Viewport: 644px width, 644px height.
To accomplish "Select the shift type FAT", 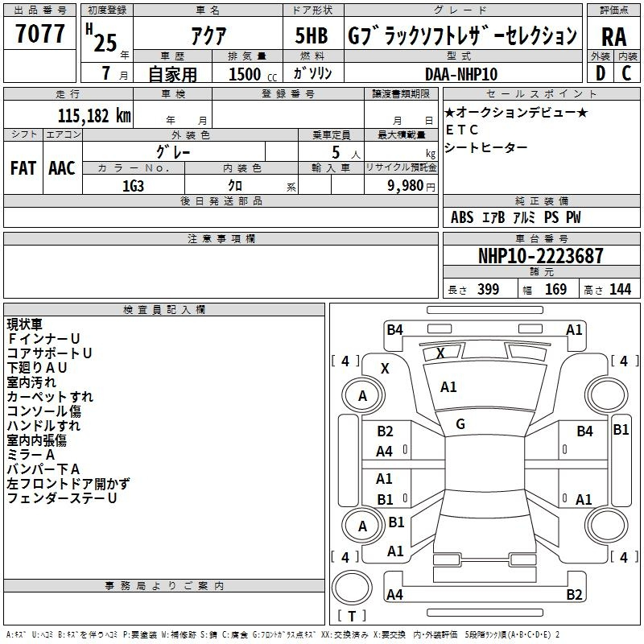I will (23, 168).
